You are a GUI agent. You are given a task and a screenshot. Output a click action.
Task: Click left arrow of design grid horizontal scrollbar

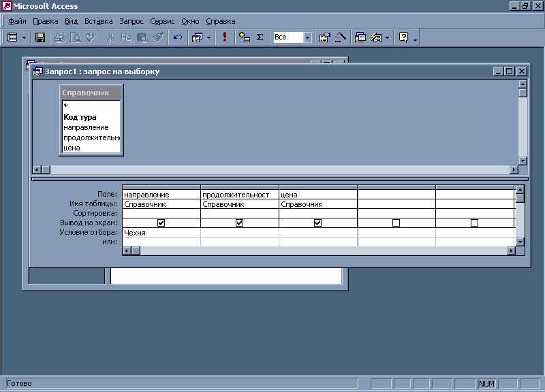(x=127, y=250)
